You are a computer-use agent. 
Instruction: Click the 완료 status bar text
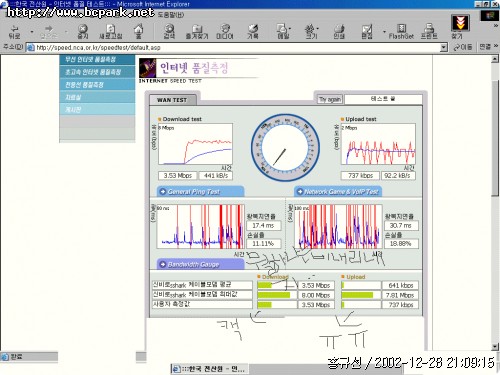pyautogui.click(x=16, y=357)
